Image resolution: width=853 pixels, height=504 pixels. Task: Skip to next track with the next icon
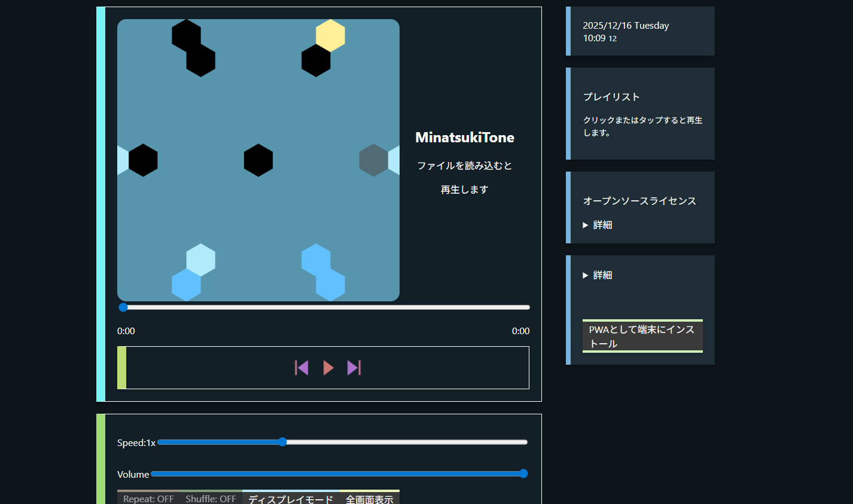[354, 368]
